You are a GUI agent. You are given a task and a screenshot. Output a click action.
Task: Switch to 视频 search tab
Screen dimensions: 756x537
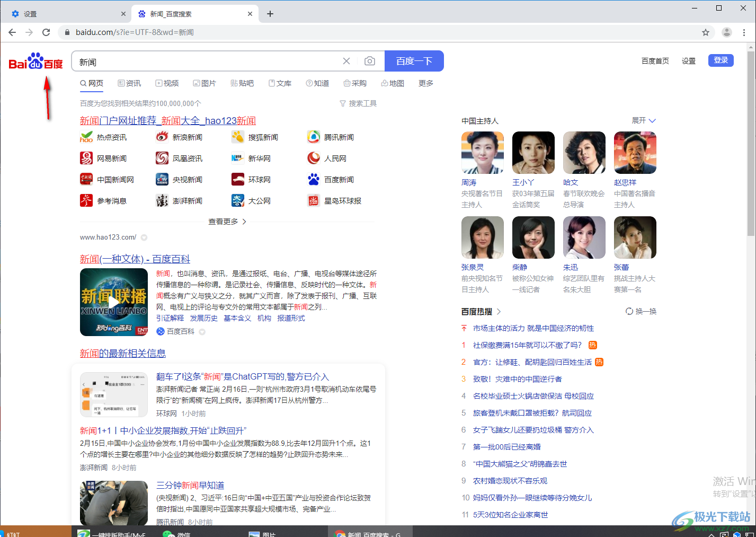click(x=167, y=83)
